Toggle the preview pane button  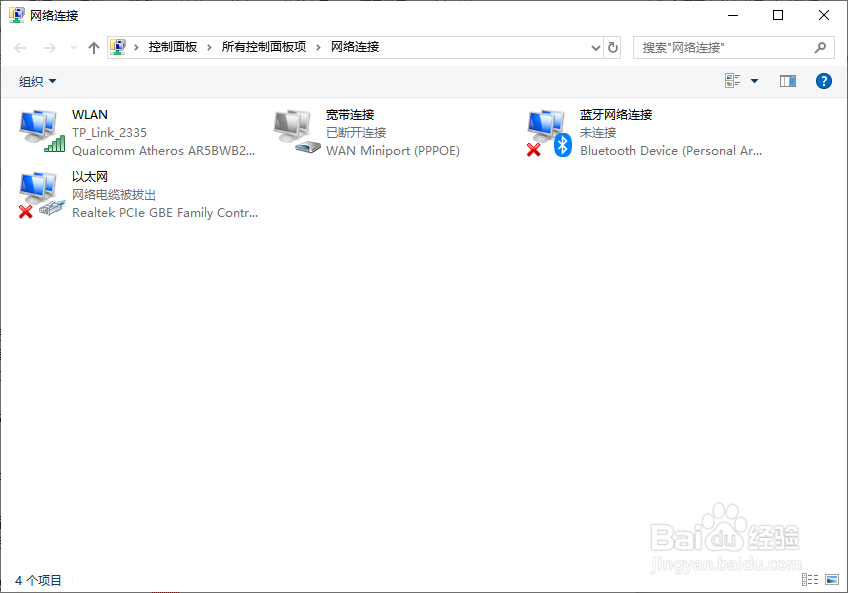click(x=787, y=81)
